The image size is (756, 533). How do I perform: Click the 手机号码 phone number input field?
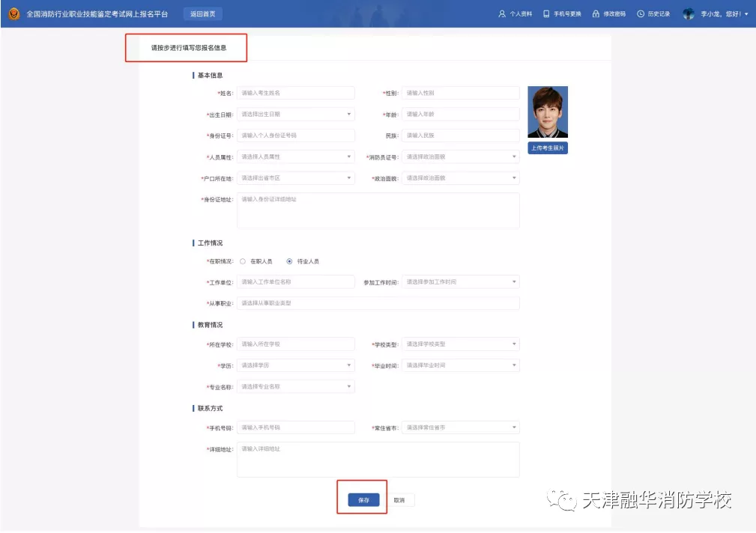295,427
